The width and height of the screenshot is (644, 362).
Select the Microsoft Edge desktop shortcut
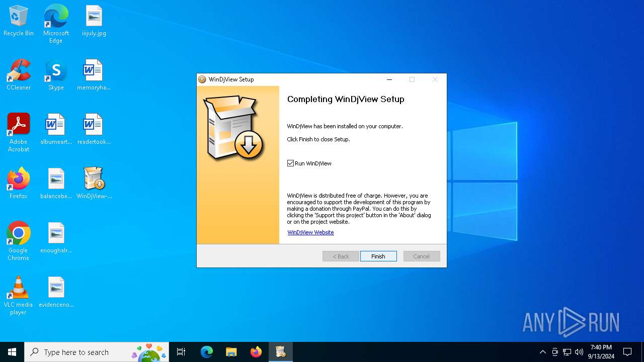click(x=56, y=24)
